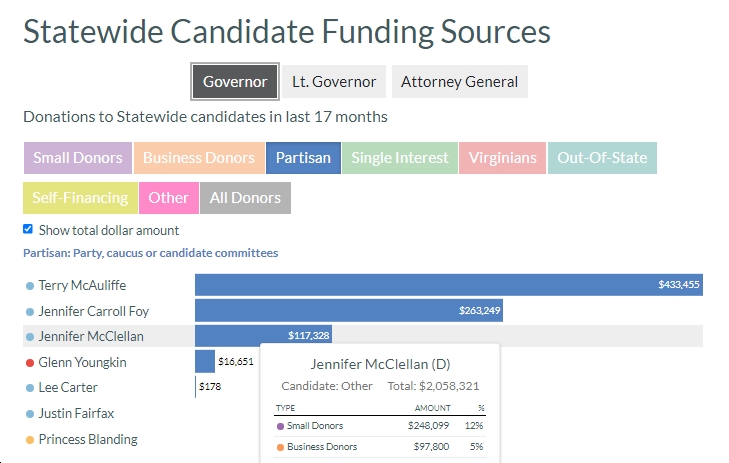Click Jennifer Carroll Foy's $263,249 bar
This screenshot has width=729, height=463.
pos(349,311)
